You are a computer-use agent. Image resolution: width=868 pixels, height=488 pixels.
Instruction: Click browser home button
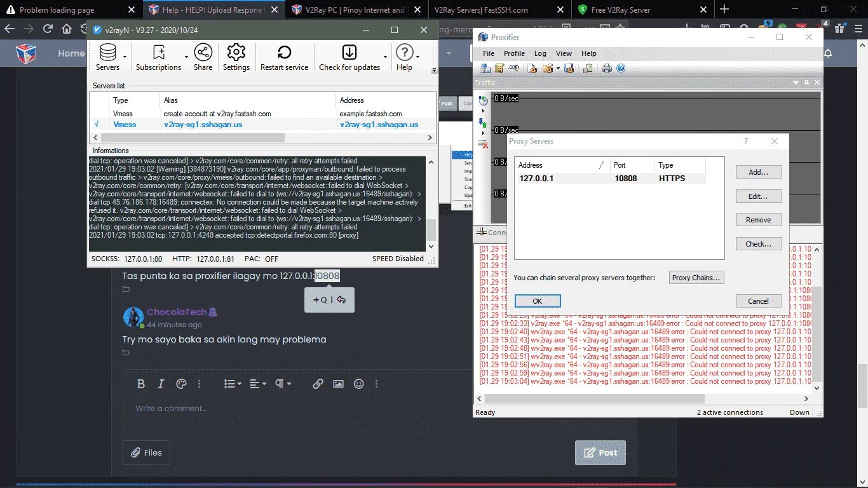(x=67, y=29)
